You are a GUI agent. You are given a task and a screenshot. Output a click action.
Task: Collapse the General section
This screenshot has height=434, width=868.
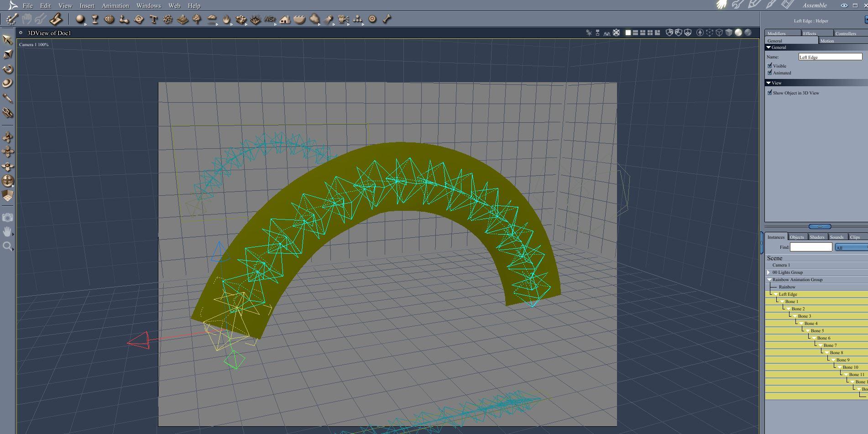[769, 47]
